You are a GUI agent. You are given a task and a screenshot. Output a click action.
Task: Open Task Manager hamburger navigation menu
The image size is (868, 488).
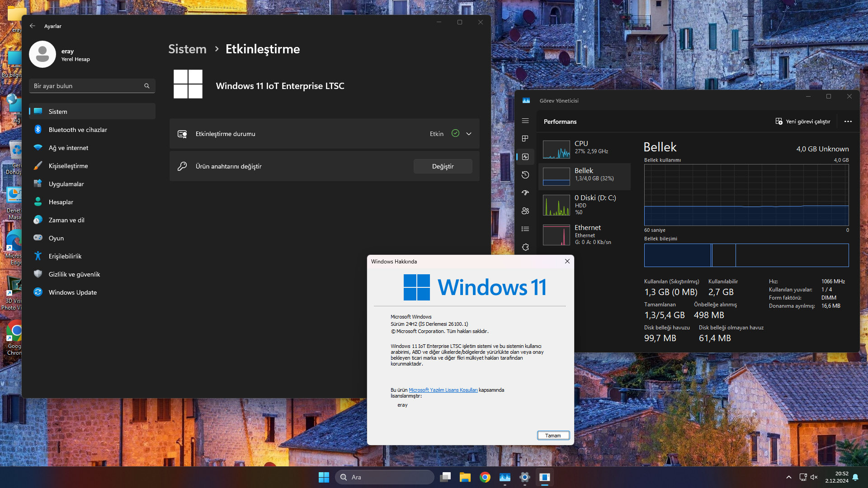525,121
